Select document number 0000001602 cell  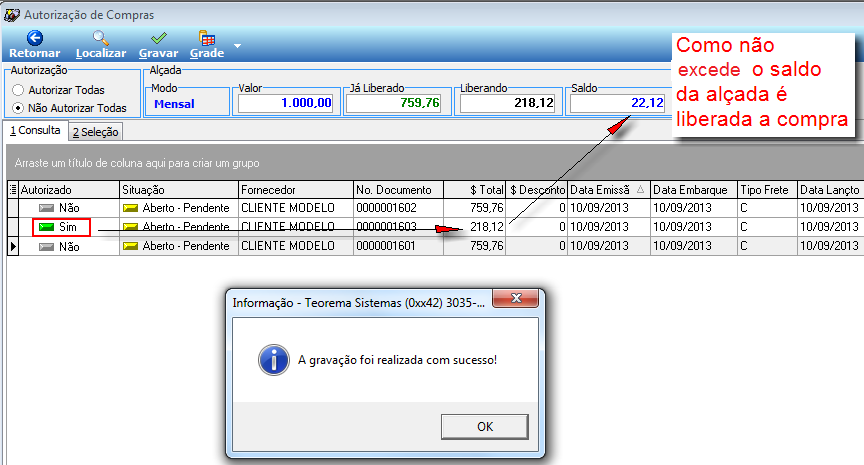398,208
